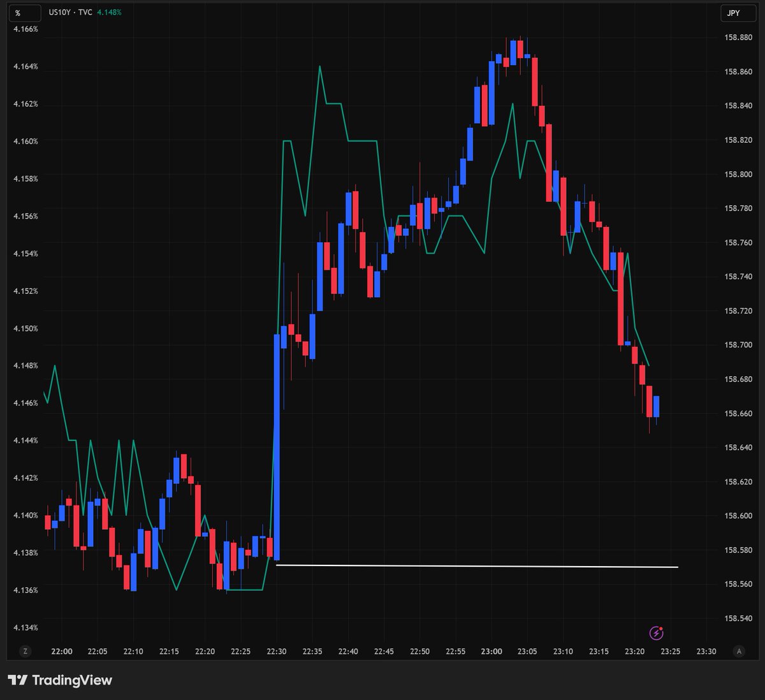Click the 22:30 time axis label
This screenshot has height=700, width=765.
(x=277, y=652)
